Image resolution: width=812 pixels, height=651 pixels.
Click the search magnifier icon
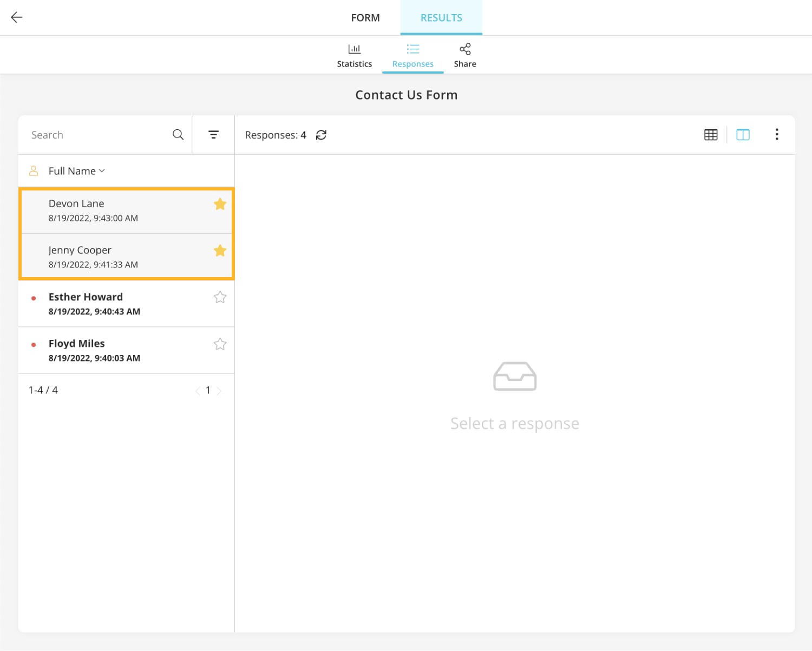[178, 135]
